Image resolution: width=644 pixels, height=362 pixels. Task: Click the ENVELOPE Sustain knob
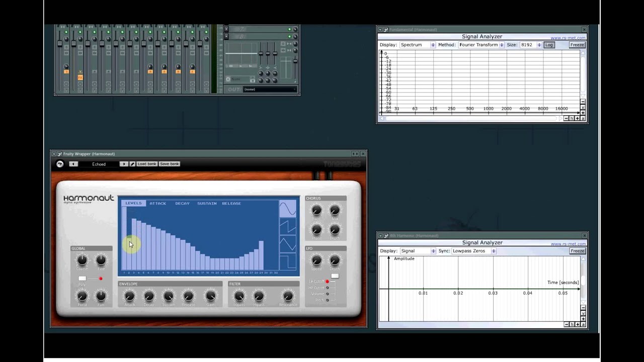pos(169,296)
